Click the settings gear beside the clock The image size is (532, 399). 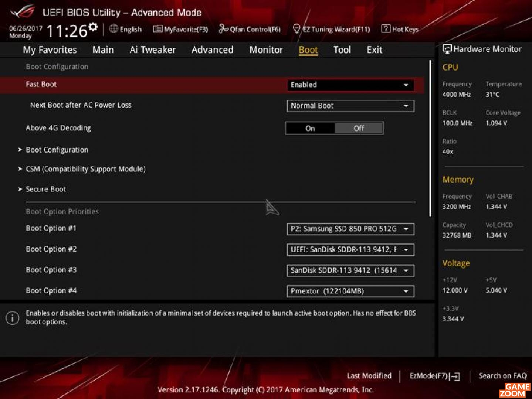(x=93, y=27)
